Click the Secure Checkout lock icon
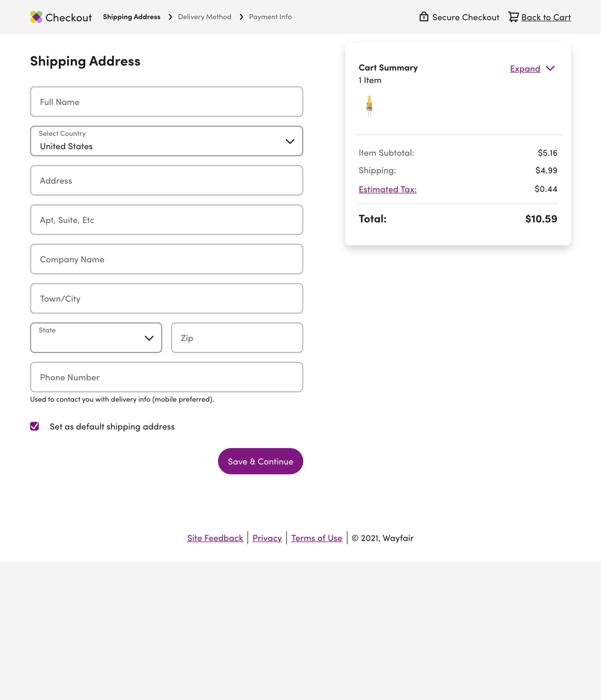Image resolution: width=601 pixels, height=700 pixels. coord(424,17)
